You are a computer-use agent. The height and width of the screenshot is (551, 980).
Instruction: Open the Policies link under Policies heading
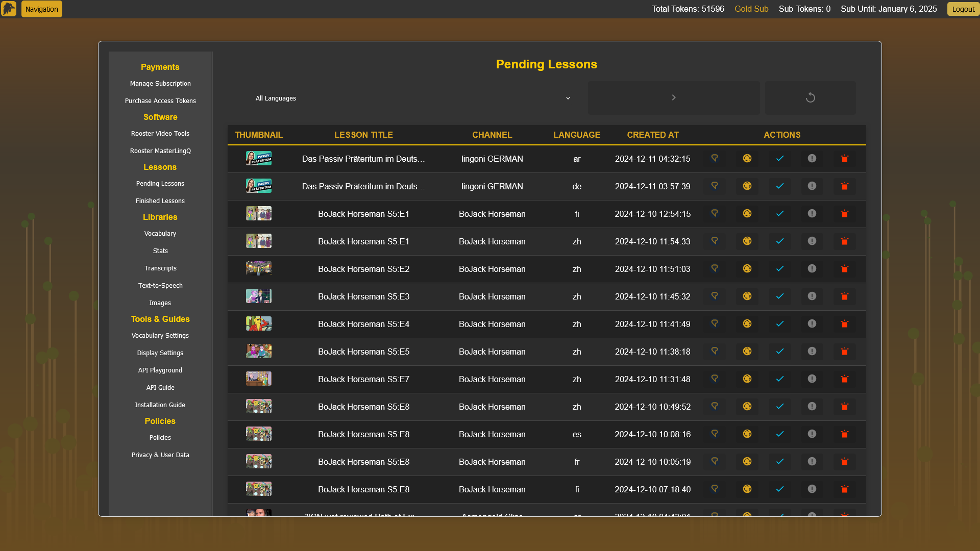(x=160, y=438)
